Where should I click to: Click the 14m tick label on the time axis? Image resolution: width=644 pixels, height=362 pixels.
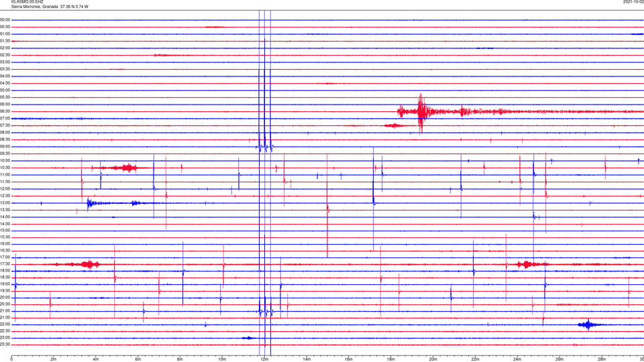(x=307, y=359)
